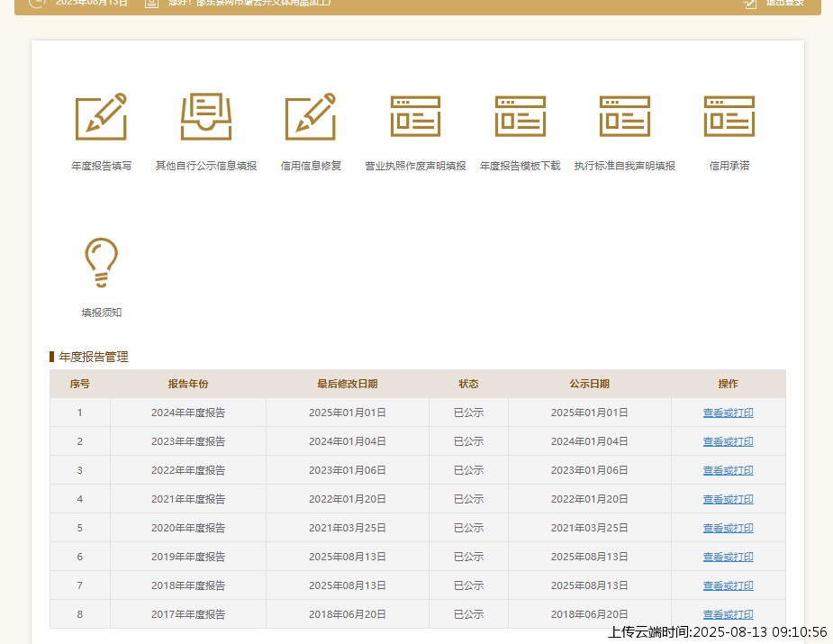The height and width of the screenshot is (644, 833).
Task: Click the 2022年年度报告 cell
Action: 188,470
